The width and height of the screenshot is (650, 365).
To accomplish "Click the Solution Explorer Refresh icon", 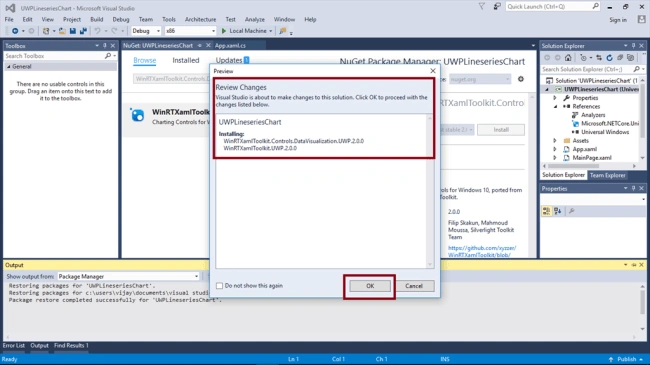I will coord(609,58).
